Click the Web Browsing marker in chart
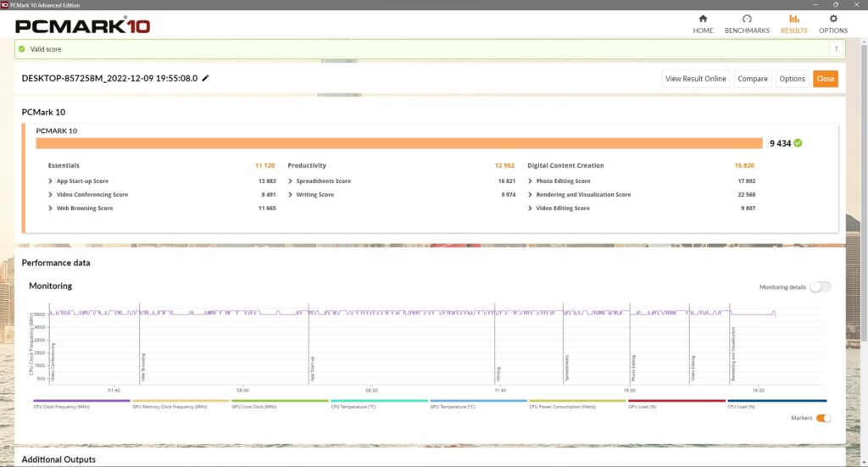The height and width of the screenshot is (467, 868). coord(141,364)
